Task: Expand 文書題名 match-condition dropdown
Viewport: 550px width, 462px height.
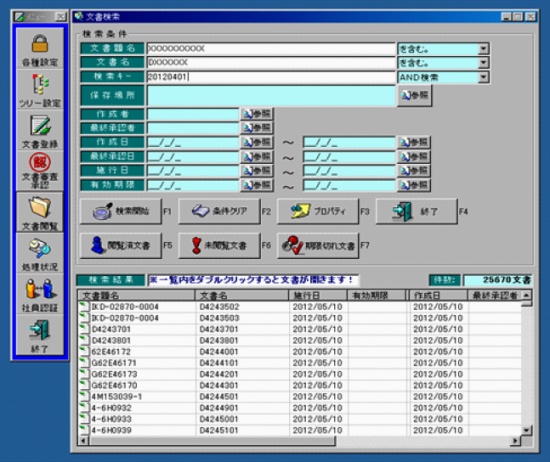Action: [483, 49]
